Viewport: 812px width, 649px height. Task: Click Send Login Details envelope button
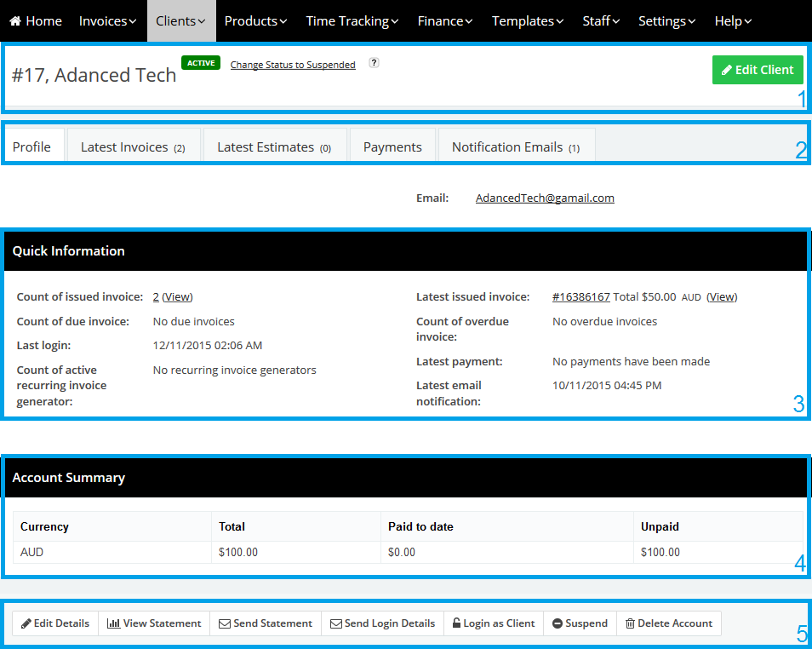pos(382,623)
